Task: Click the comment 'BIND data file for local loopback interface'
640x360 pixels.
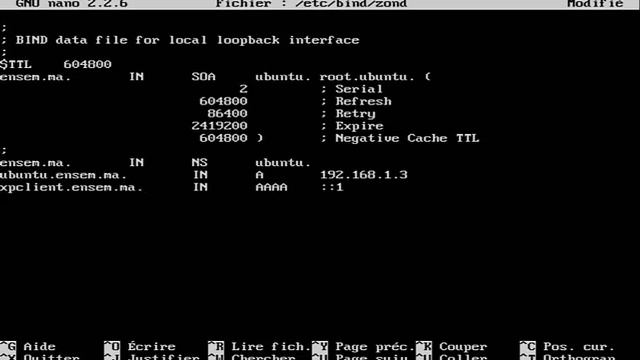Action: click(187, 40)
